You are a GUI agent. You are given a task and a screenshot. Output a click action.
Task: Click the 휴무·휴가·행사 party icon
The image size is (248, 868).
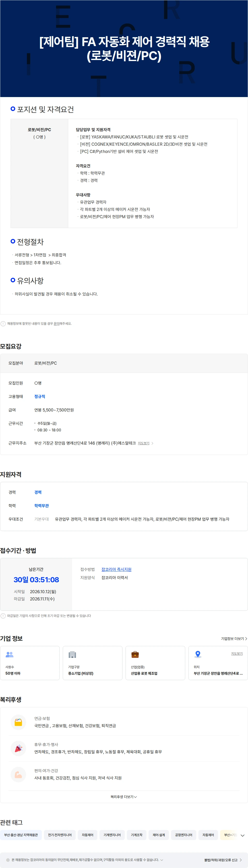(x=19, y=748)
